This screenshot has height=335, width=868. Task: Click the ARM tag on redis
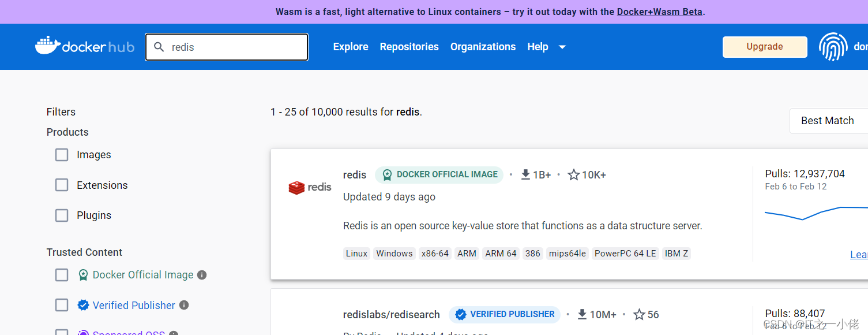coord(467,254)
